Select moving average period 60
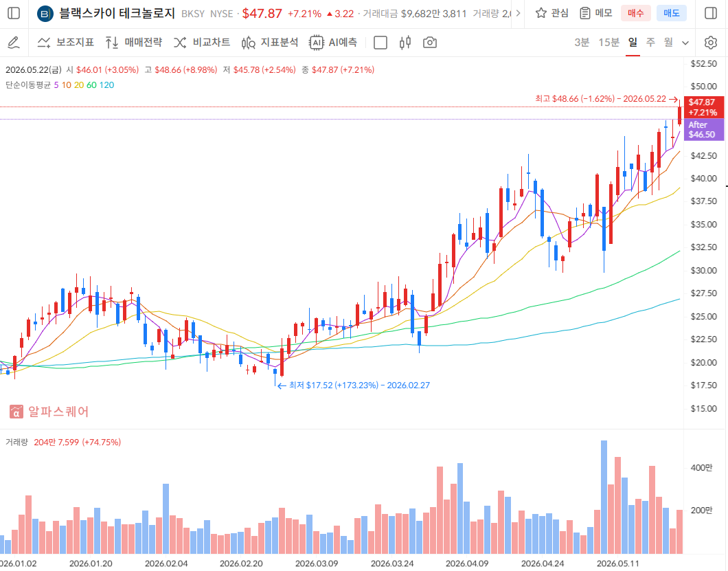Viewport: 728px width, 571px height. (91, 85)
